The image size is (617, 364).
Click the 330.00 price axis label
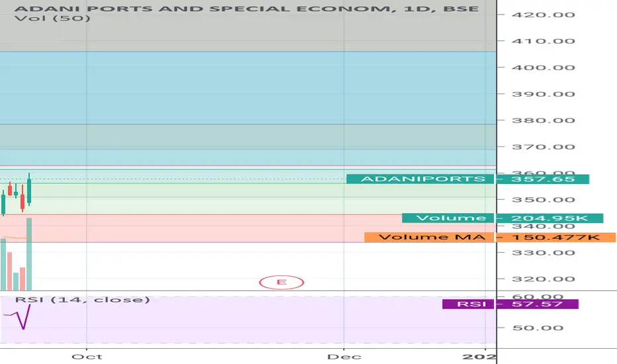544,253
